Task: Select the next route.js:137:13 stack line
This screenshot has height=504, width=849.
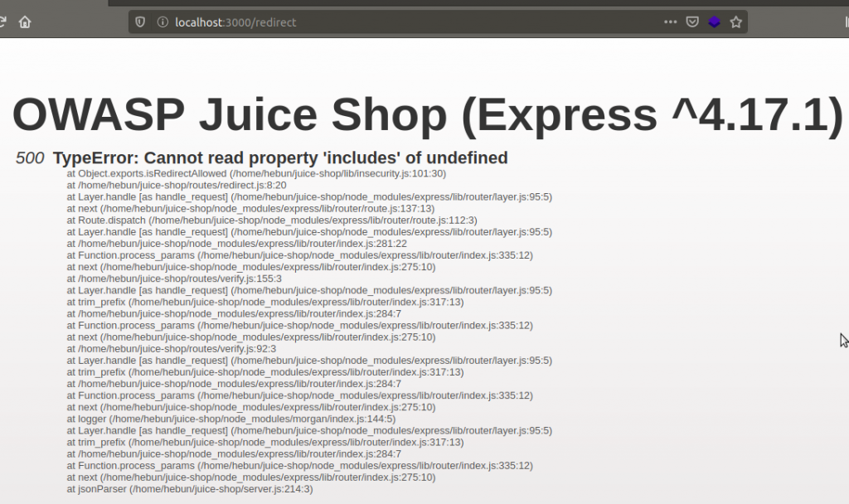Action: [250, 208]
